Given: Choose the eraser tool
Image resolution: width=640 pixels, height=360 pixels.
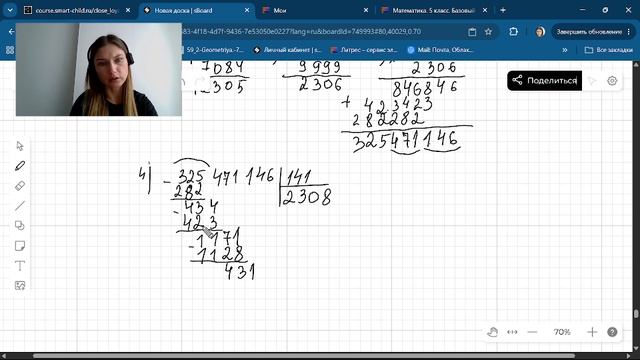Looking at the screenshot, I should point(20,186).
